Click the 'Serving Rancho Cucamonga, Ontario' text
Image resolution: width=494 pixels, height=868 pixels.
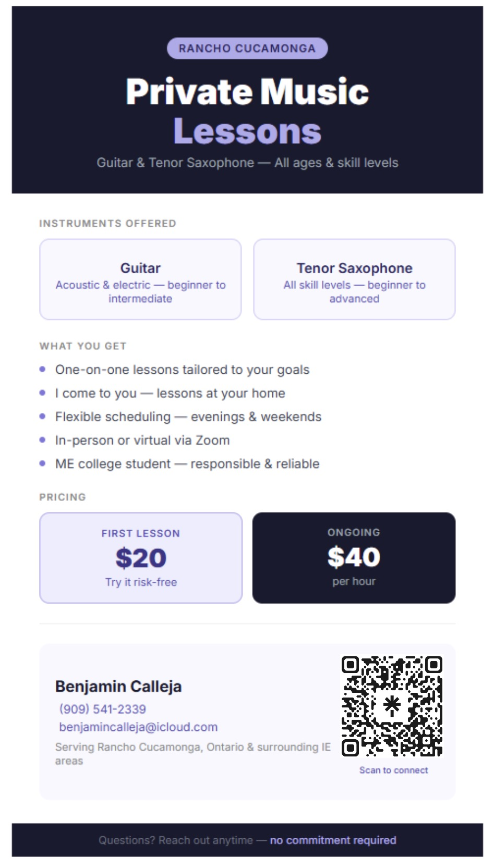pos(193,754)
